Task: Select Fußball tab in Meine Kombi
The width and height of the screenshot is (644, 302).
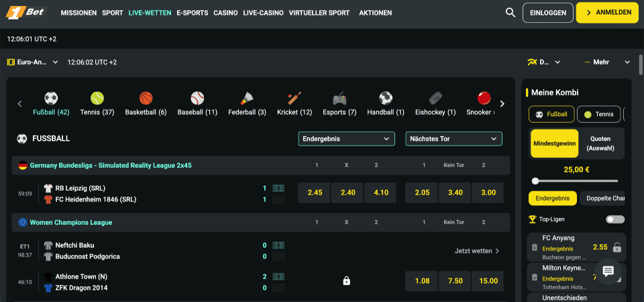Action: tap(551, 114)
